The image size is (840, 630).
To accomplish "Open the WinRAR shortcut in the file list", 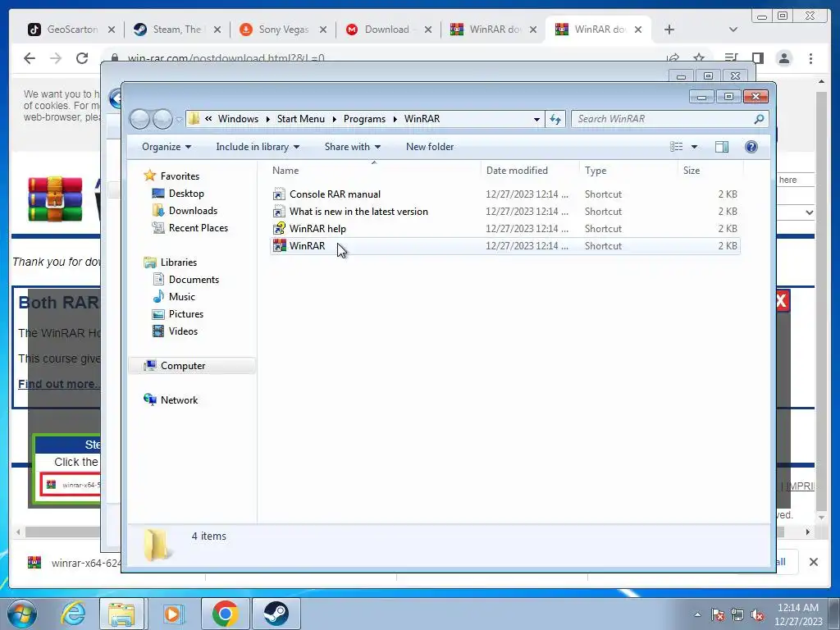I will pos(504,246).
